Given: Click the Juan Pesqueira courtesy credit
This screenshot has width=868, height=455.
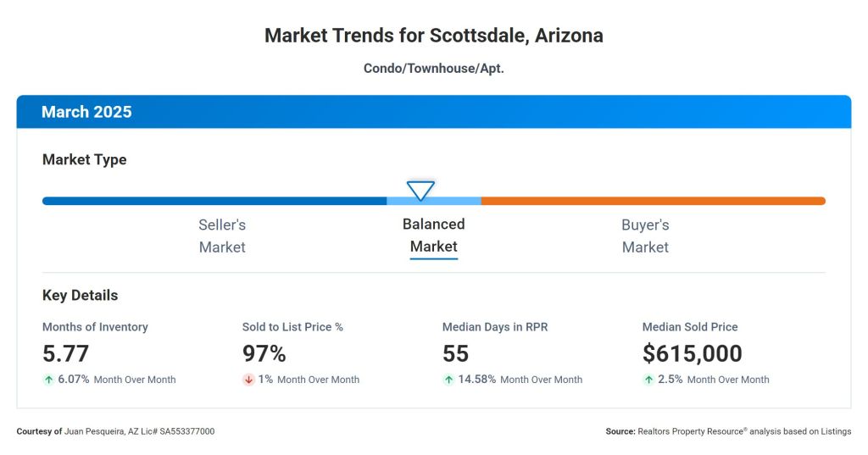Looking at the screenshot, I should (x=115, y=431).
